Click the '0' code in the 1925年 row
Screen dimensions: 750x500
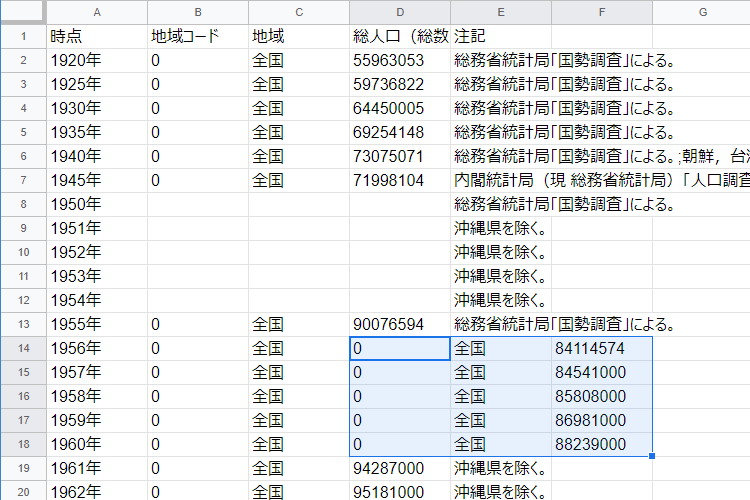(198, 84)
